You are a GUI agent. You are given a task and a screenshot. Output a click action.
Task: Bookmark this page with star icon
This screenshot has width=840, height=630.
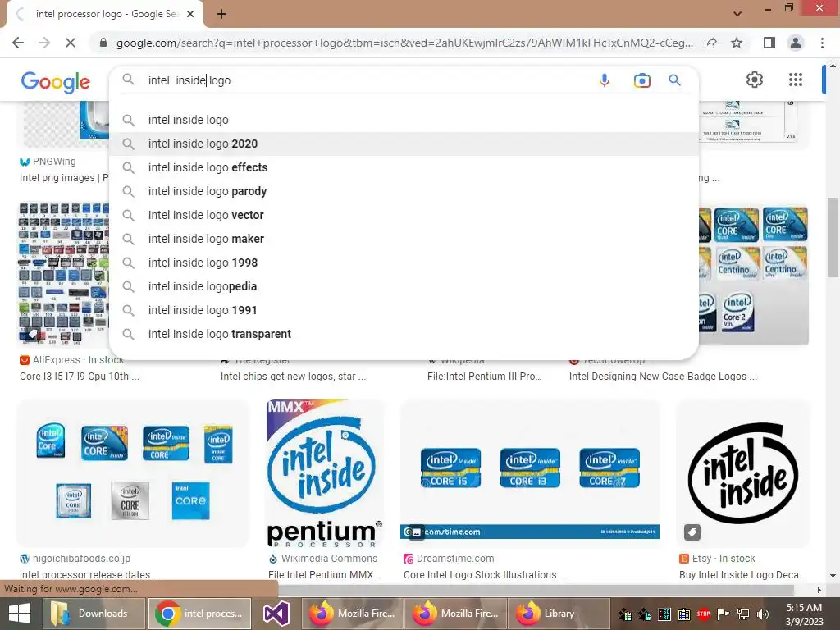pos(737,43)
